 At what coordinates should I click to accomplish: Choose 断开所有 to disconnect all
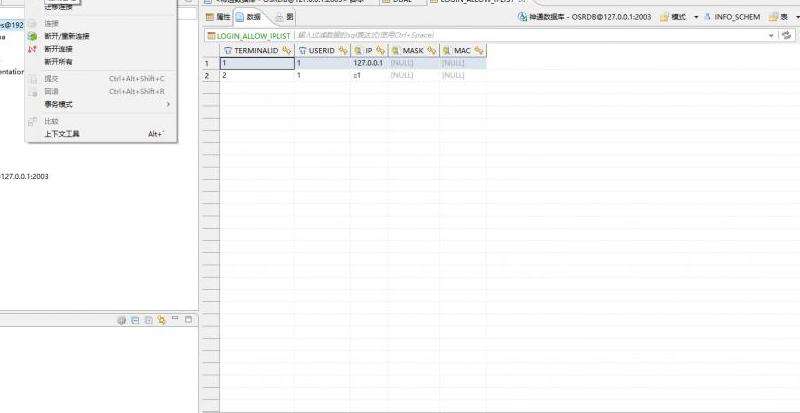coord(57,61)
